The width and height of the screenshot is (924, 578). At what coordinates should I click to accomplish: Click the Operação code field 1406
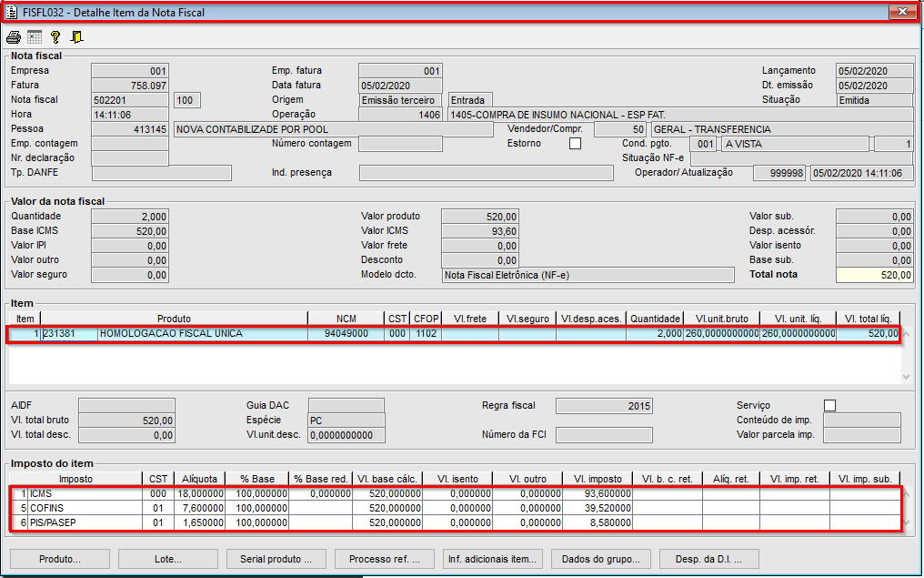[400, 115]
